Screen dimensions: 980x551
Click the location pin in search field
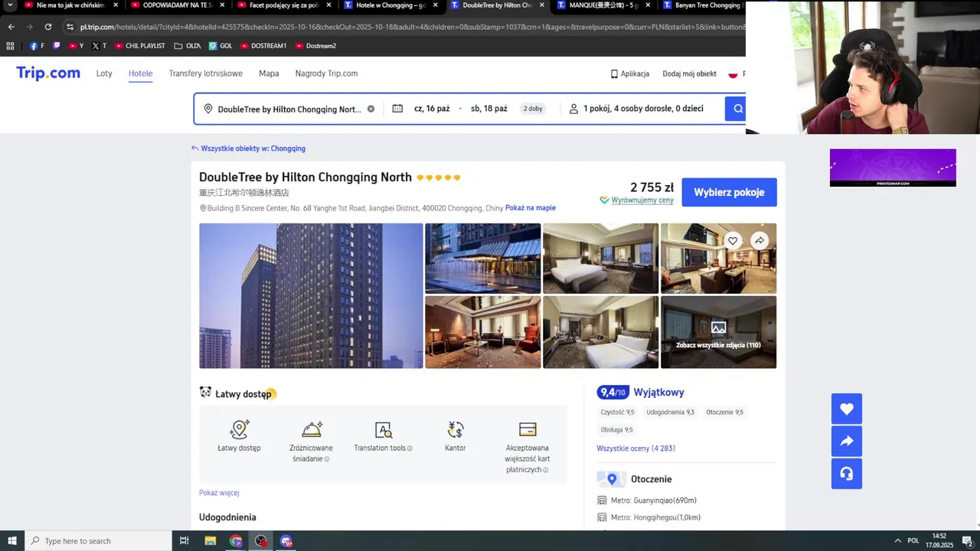207,109
